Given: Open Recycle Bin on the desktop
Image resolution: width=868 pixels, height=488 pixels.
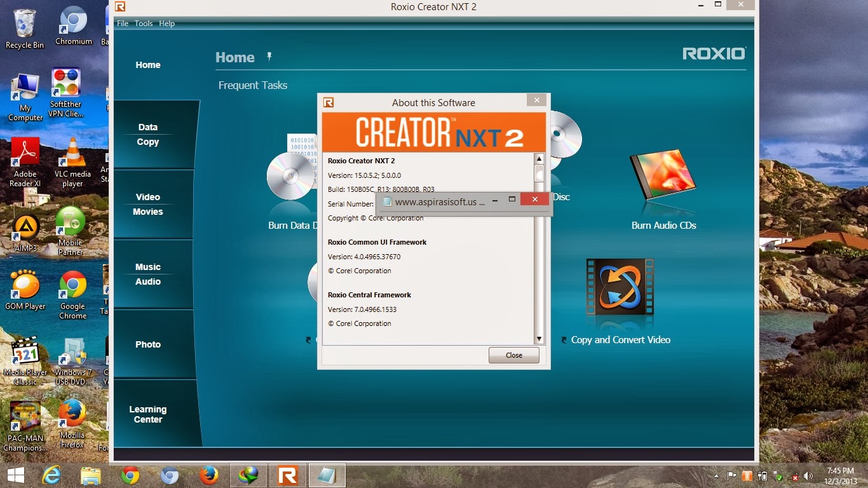Looking at the screenshot, I should (25, 29).
